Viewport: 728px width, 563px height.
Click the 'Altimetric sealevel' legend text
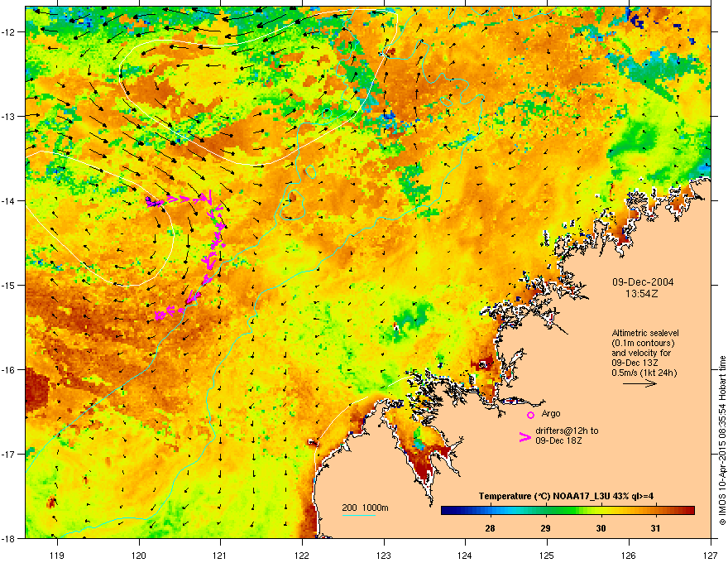[645, 333]
